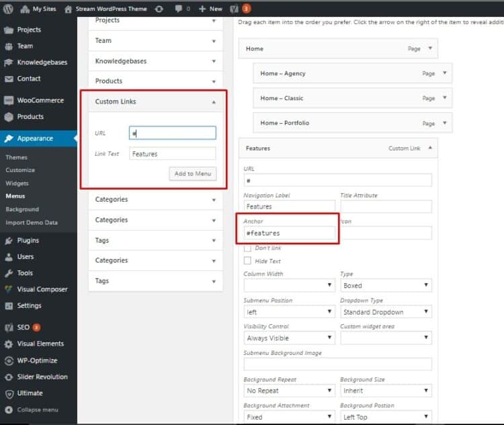
Task: Click the Anchor input field
Action: click(x=289, y=233)
